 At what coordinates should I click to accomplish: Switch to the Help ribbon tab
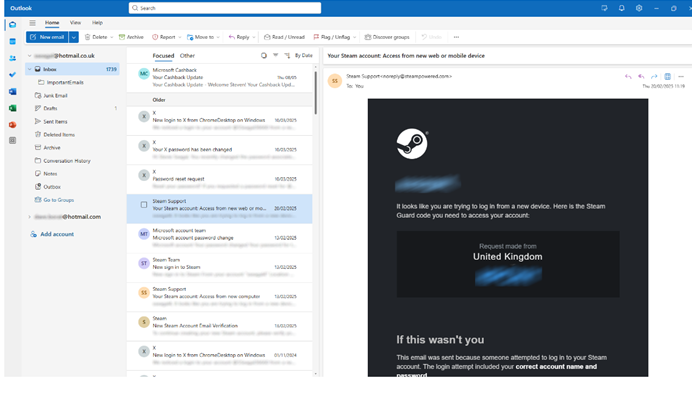[97, 23]
